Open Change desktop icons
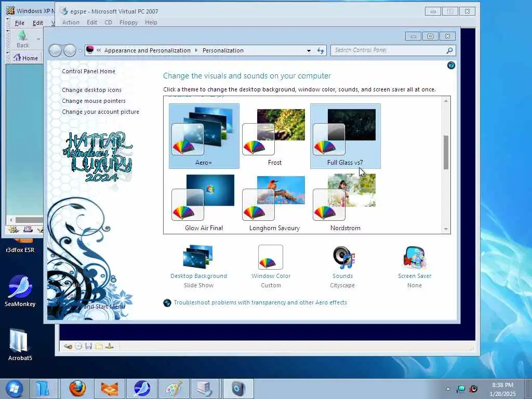 click(91, 90)
